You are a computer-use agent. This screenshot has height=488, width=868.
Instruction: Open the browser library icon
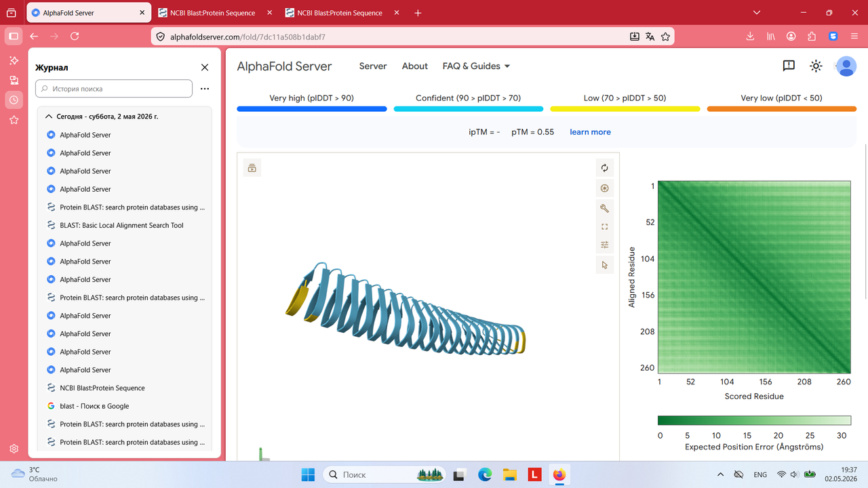(771, 37)
